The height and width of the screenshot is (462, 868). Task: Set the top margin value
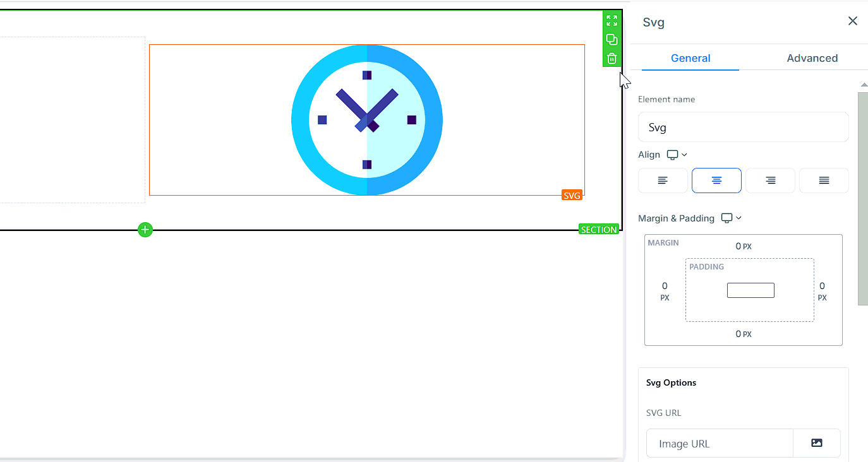pos(744,246)
